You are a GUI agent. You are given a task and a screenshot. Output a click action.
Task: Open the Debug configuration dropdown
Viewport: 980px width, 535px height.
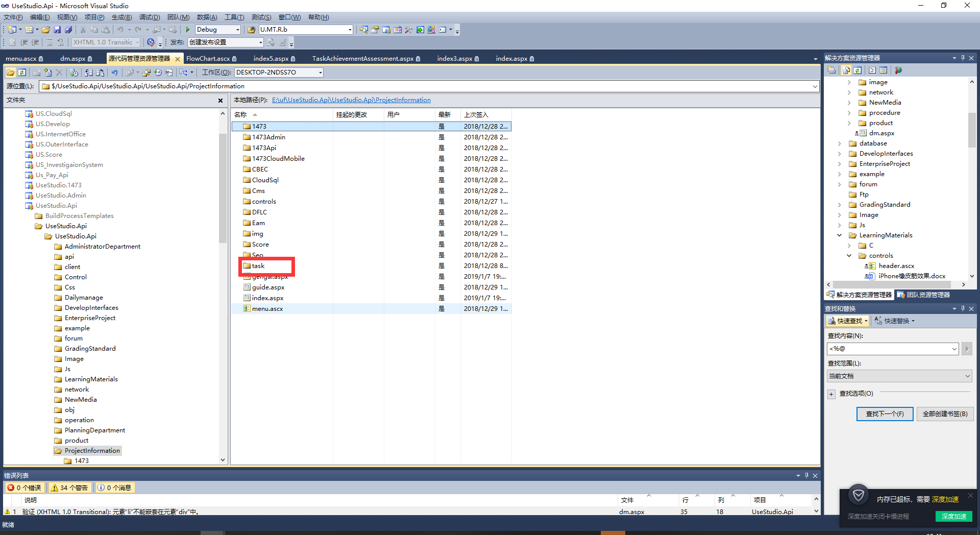point(237,30)
